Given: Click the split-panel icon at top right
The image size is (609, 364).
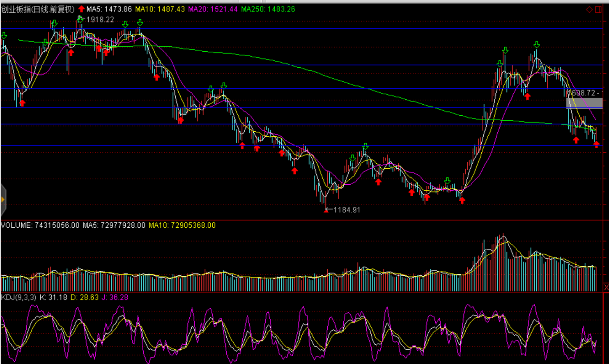Looking at the screenshot, I should point(599,9).
